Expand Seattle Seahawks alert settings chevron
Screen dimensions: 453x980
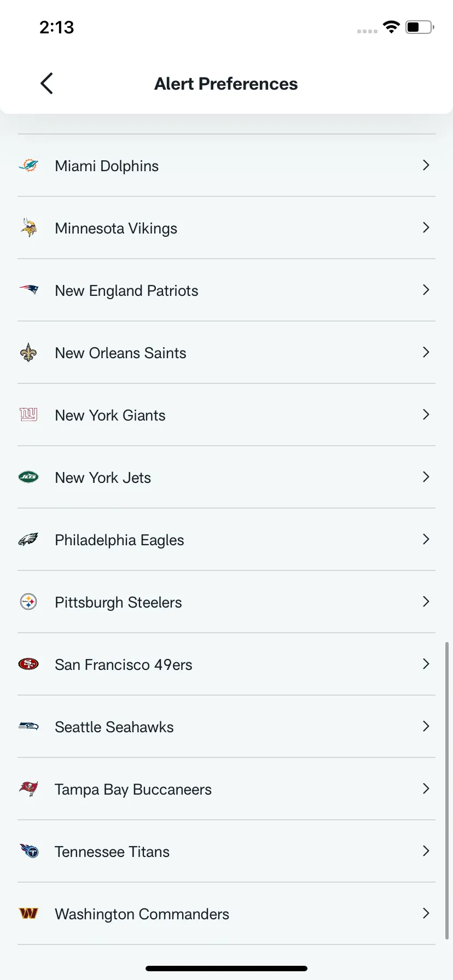(x=426, y=726)
